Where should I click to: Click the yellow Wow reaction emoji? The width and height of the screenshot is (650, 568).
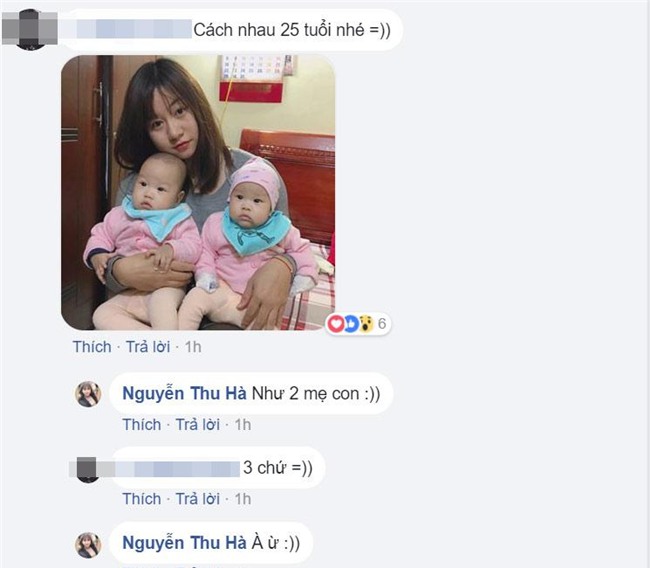tap(366, 324)
